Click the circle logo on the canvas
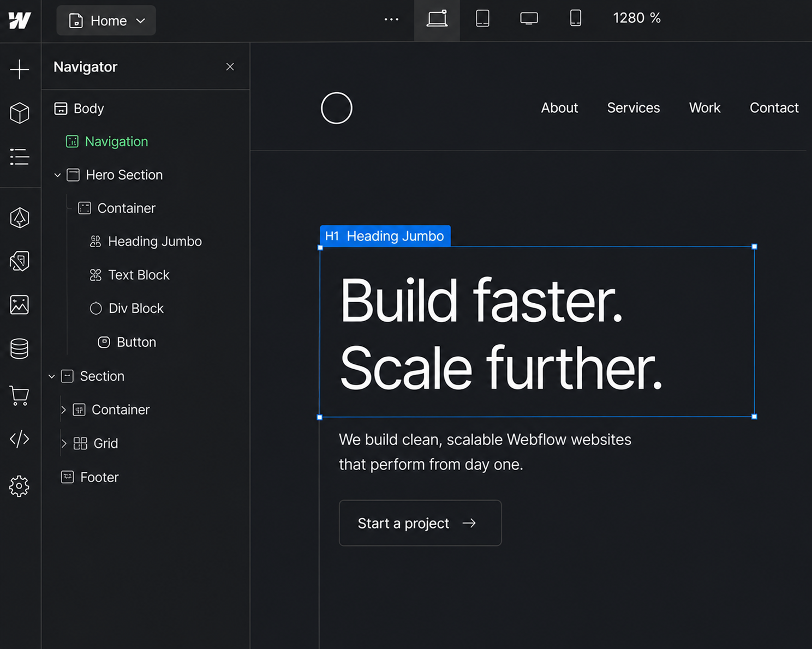The image size is (812, 649). click(337, 108)
